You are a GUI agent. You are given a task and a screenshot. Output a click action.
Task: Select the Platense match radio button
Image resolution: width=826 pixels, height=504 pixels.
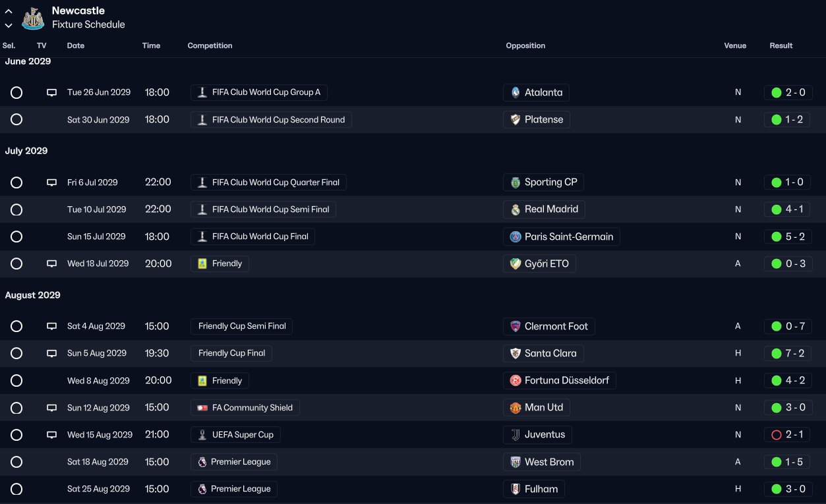pyautogui.click(x=16, y=120)
